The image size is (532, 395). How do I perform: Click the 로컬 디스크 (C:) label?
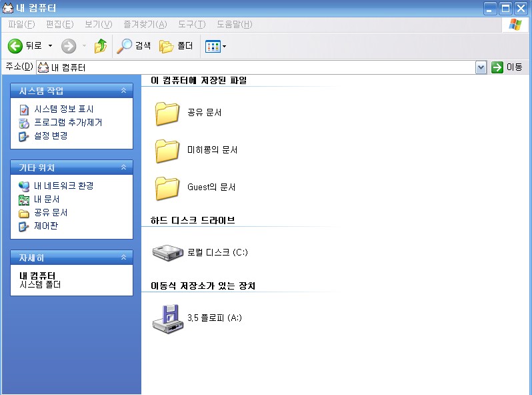click(x=217, y=252)
